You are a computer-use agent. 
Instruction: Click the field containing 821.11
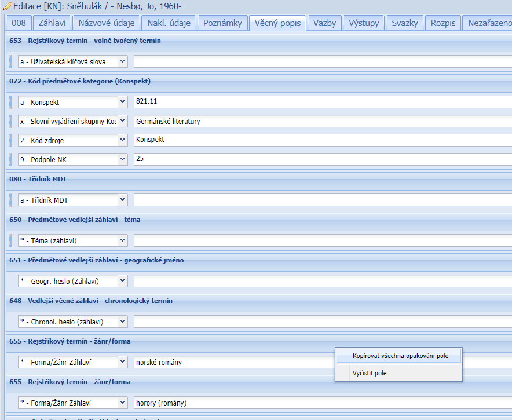tap(321, 102)
